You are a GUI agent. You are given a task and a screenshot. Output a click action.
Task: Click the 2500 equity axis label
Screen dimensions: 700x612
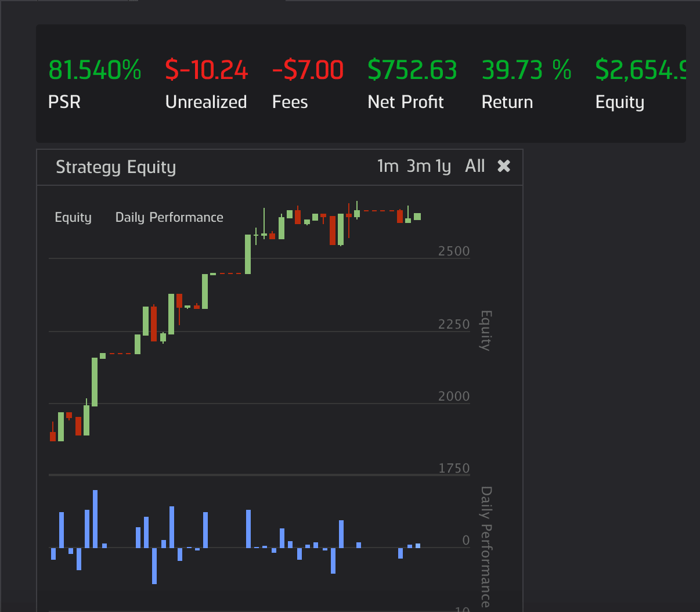pyautogui.click(x=453, y=251)
